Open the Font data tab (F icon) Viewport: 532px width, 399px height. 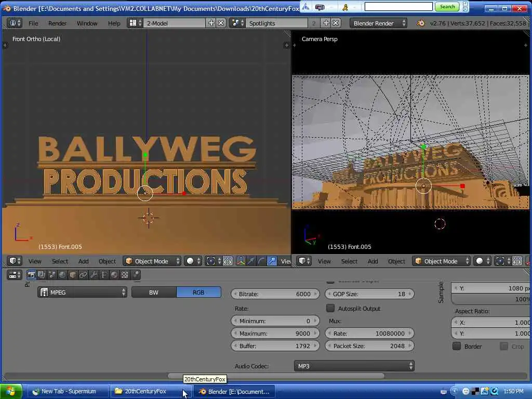104,275
